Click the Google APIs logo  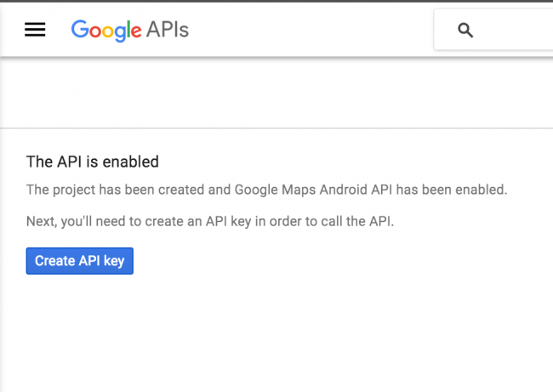coord(130,31)
